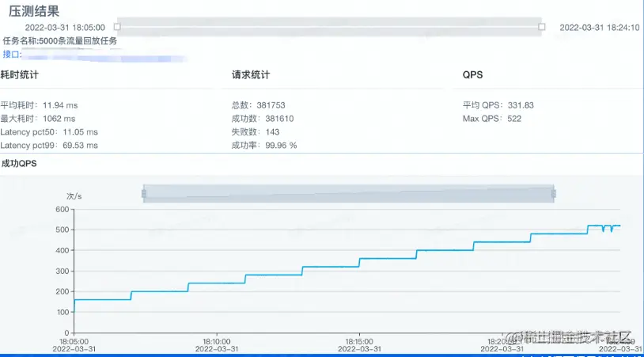The width and height of the screenshot is (644, 357).
Task: Click the 成功数 381610 value
Action: point(279,119)
